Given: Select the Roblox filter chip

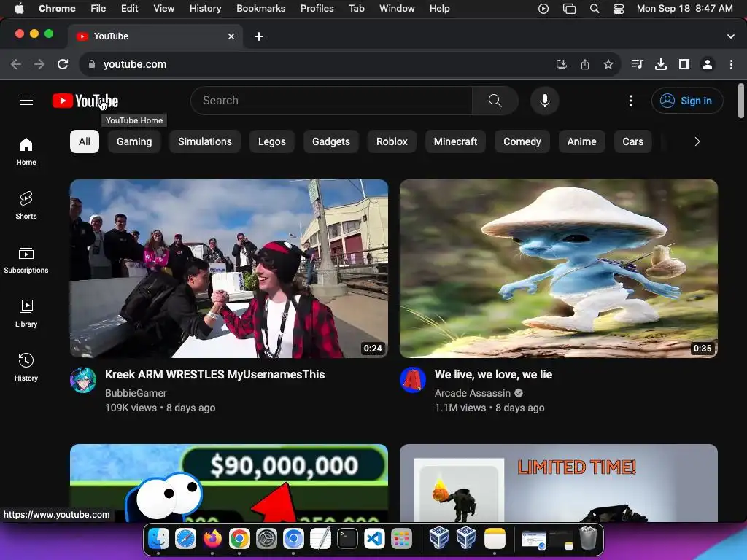Looking at the screenshot, I should (392, 142).
